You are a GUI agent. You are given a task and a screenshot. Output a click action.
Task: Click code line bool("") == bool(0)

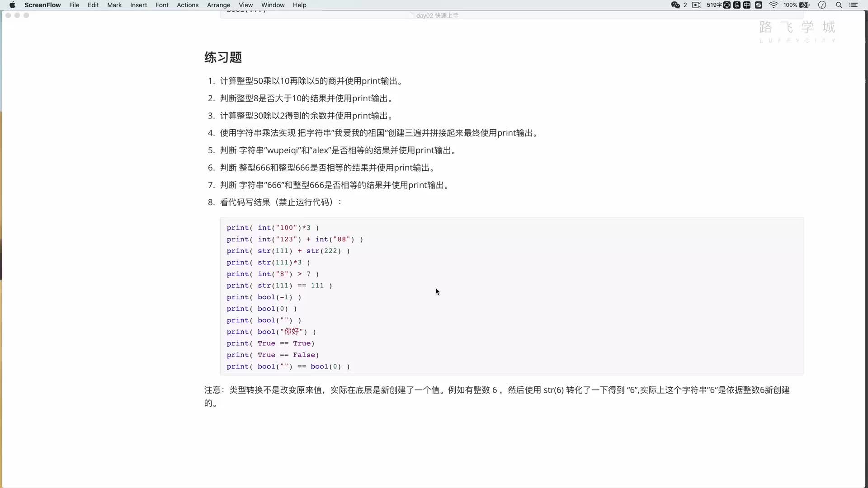288,366
